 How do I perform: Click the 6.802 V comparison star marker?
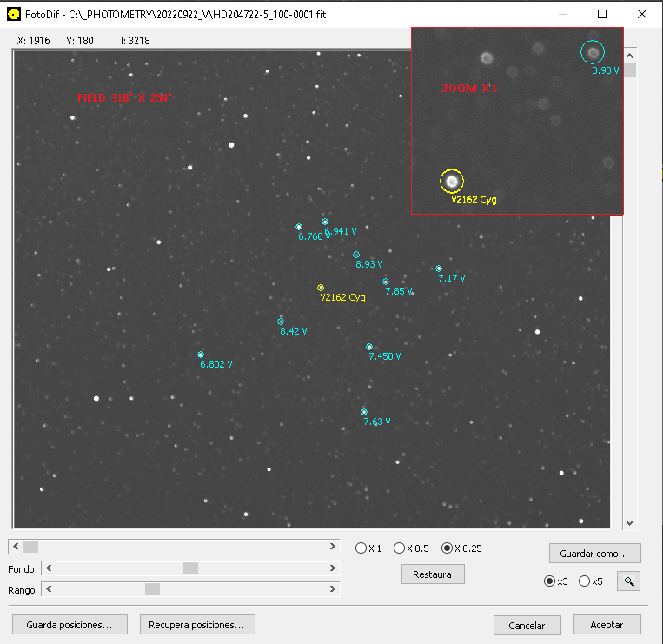click(x=201, y=355)
